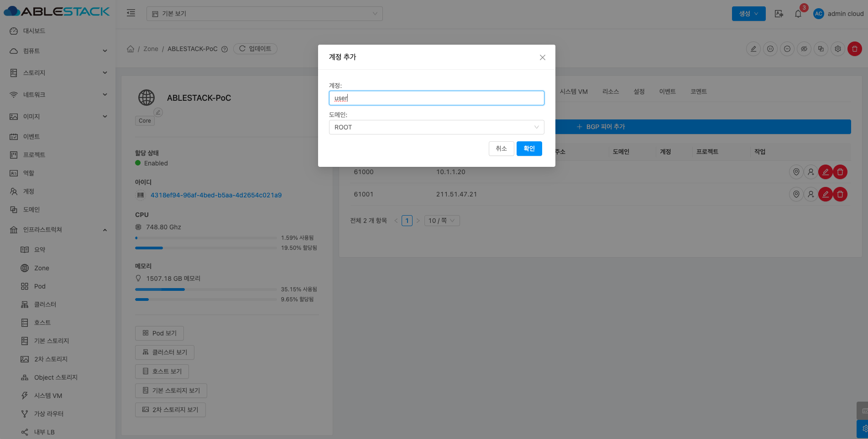Open the 도메인 ROOT dropdown
The image size is (868, 439).
[436, 127]
